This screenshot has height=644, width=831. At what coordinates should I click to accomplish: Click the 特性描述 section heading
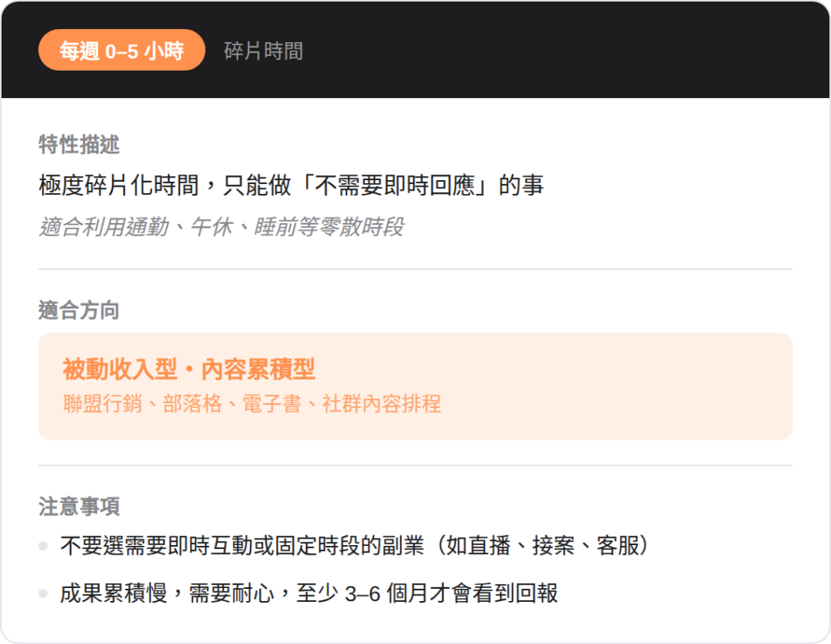pyautogui.click(x=79, y=145)
